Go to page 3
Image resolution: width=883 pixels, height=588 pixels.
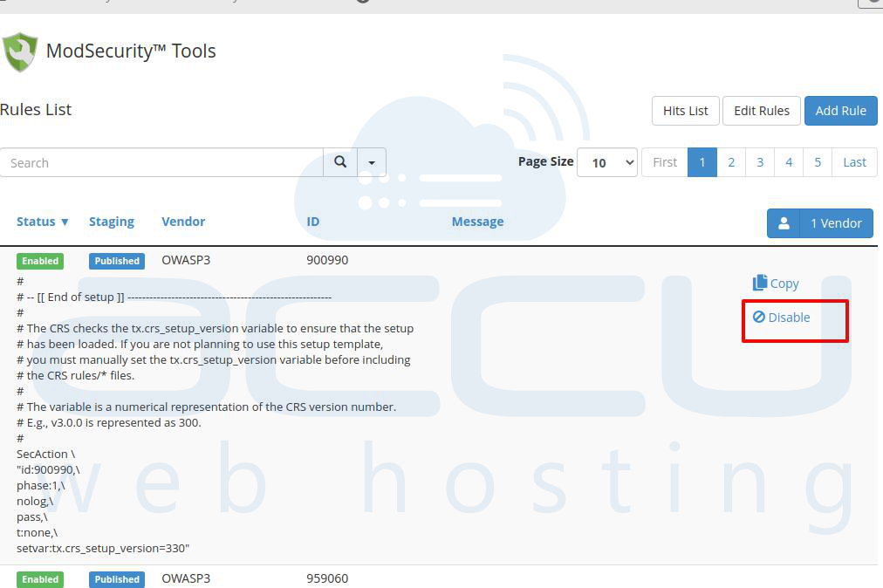760,162
